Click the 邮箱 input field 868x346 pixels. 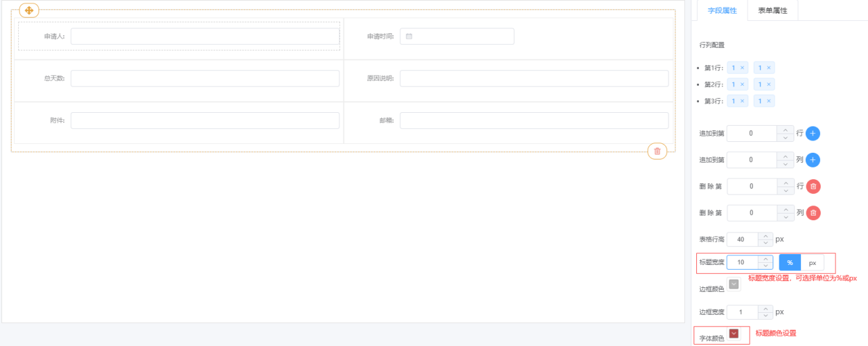click(534, 120)
